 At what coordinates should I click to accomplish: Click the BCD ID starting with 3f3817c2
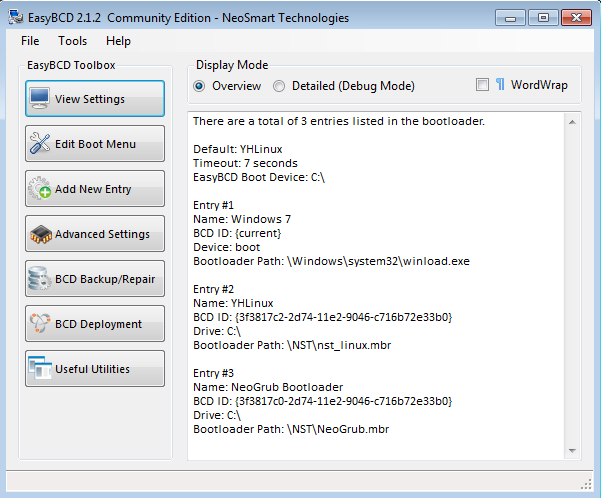point(323,317)
